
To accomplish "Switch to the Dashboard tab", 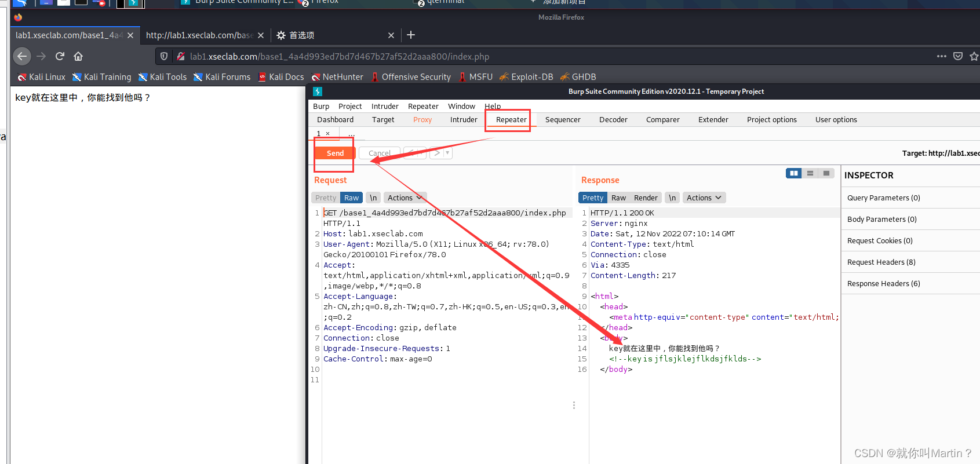I will [x=335, y=119].
